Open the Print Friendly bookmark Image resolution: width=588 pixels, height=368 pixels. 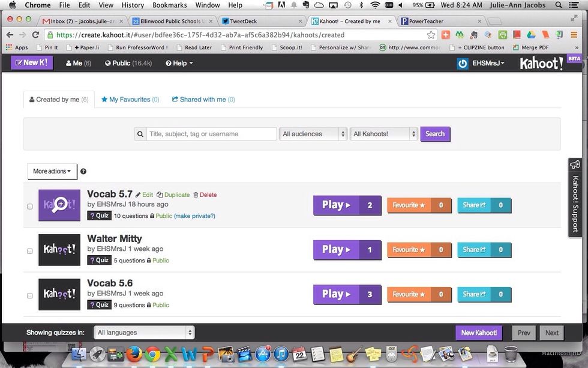(x=242, y=47)
